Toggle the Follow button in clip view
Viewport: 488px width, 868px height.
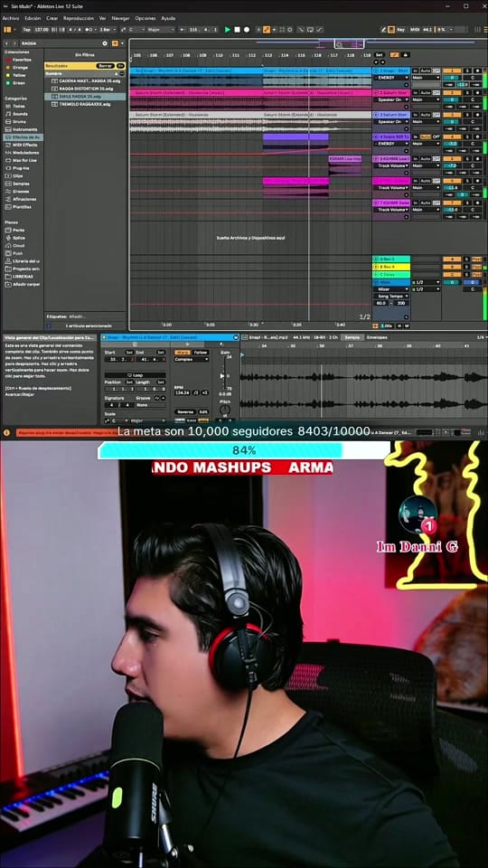[201, 352]
